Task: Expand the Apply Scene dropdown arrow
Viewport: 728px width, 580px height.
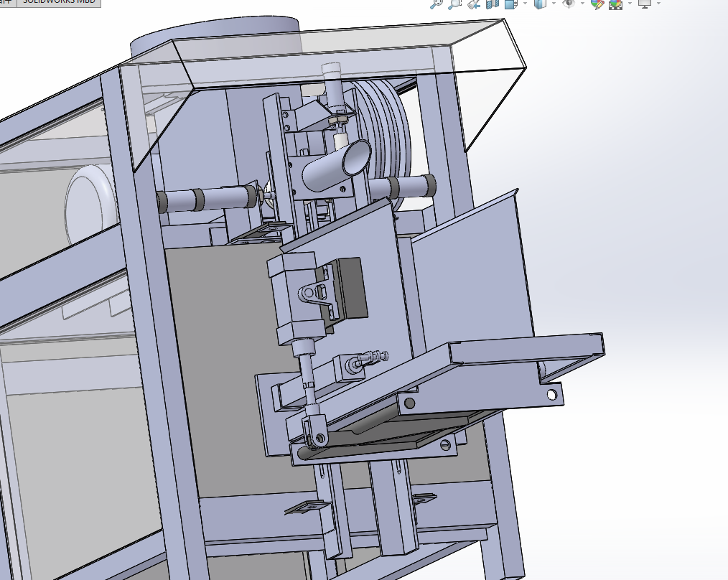Action: pyautogui.click(x=630, y=4)
